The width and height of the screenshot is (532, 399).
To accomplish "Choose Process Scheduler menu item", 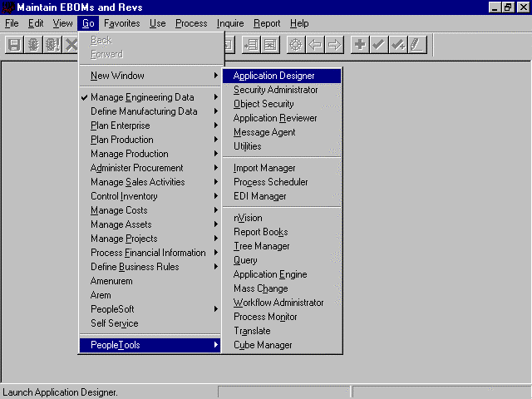I will [282, 182].
